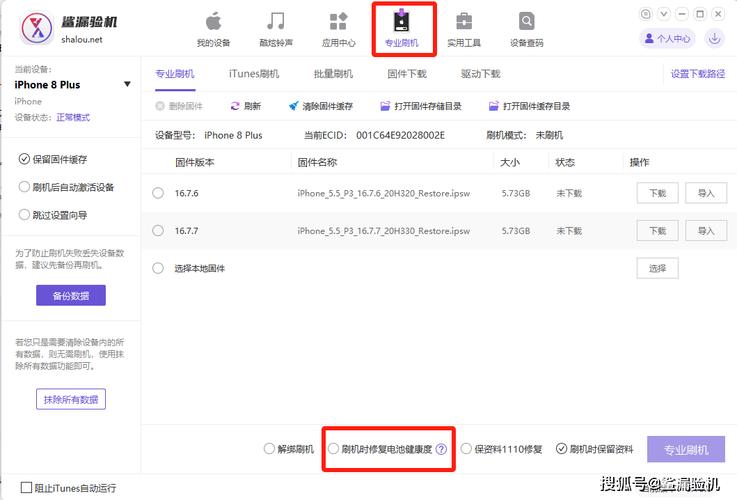Select 专业刷机 icon in top navigation
The height and width of the screenshot is (500, 737).
click(401, 22)
